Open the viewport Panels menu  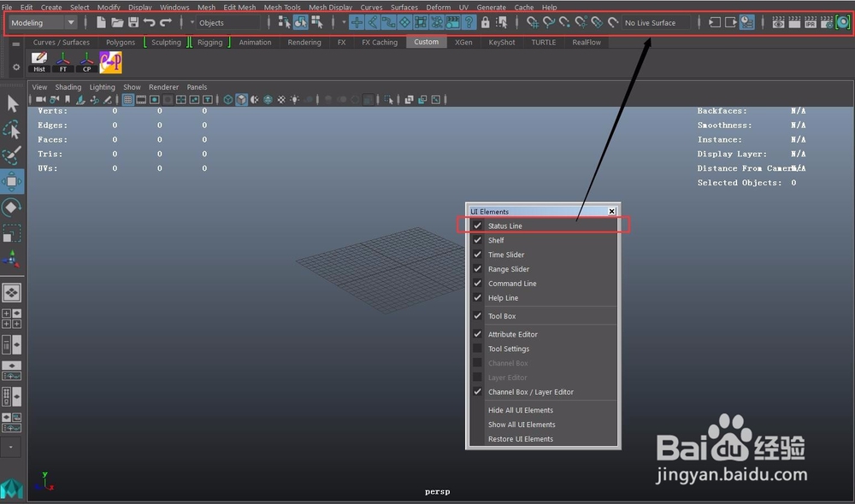[197, 87]
